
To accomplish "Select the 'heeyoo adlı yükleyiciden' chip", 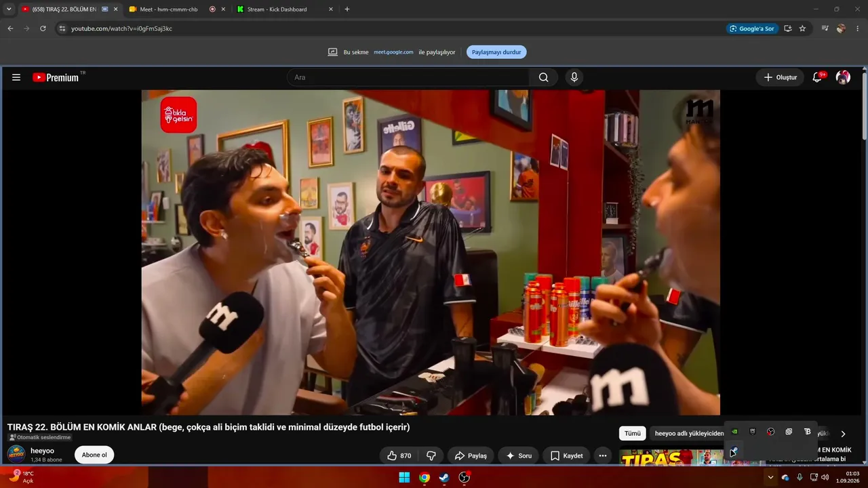I will (686, 434).
